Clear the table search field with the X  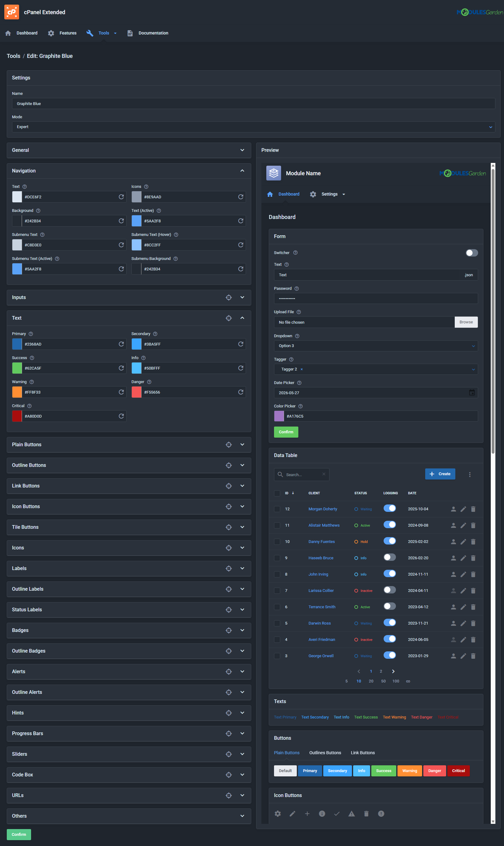tap(324, 474)
